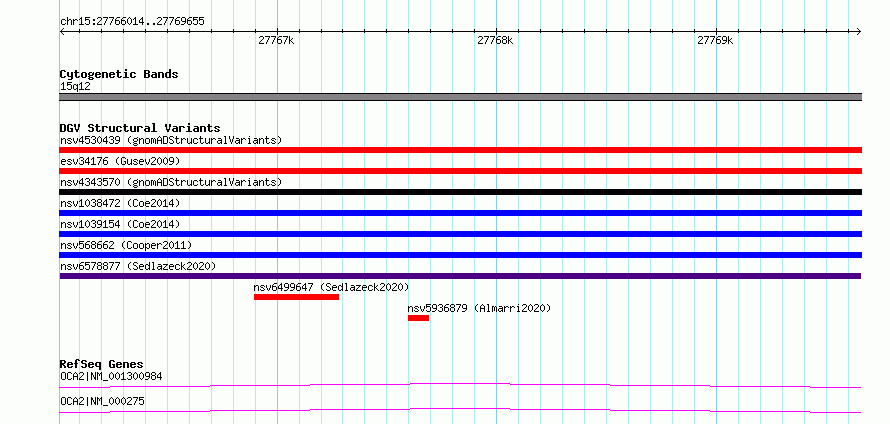Click the chr15:27766014..27769655 coordinate label

click(132, 22)
